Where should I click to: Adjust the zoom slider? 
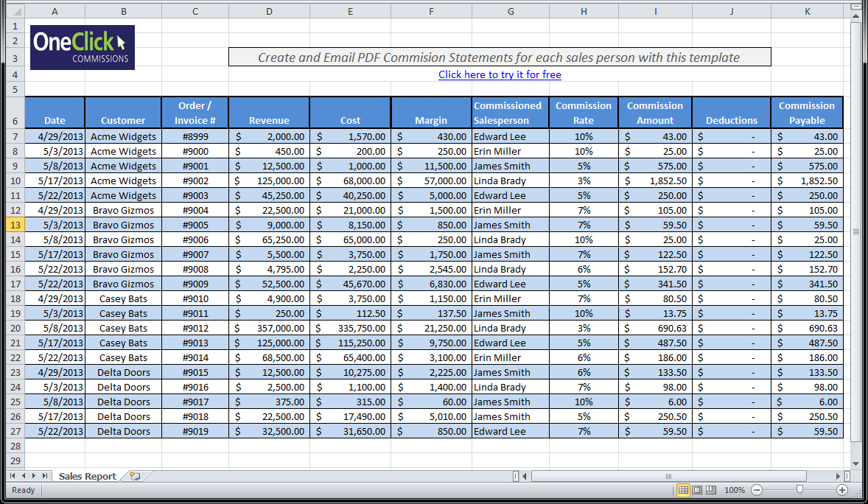click(800, 489)
